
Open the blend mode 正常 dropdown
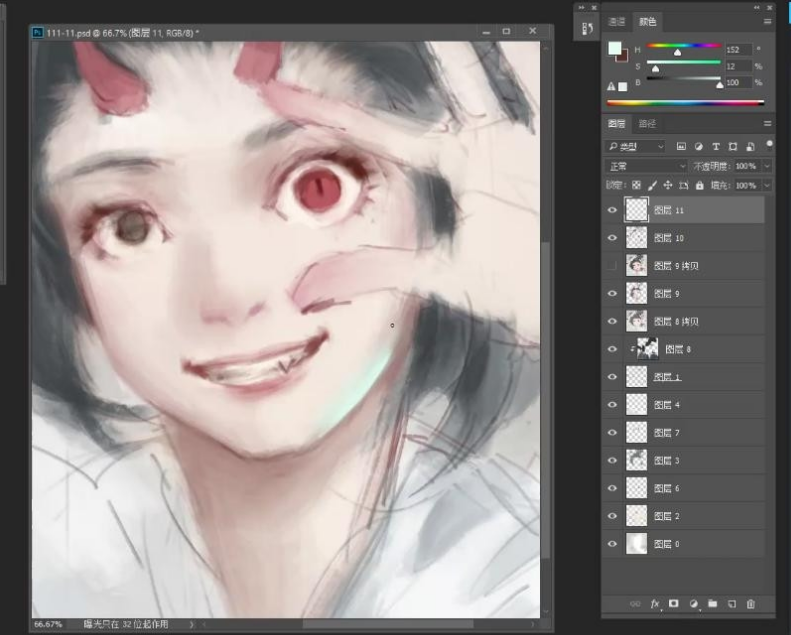coord(646,166)
